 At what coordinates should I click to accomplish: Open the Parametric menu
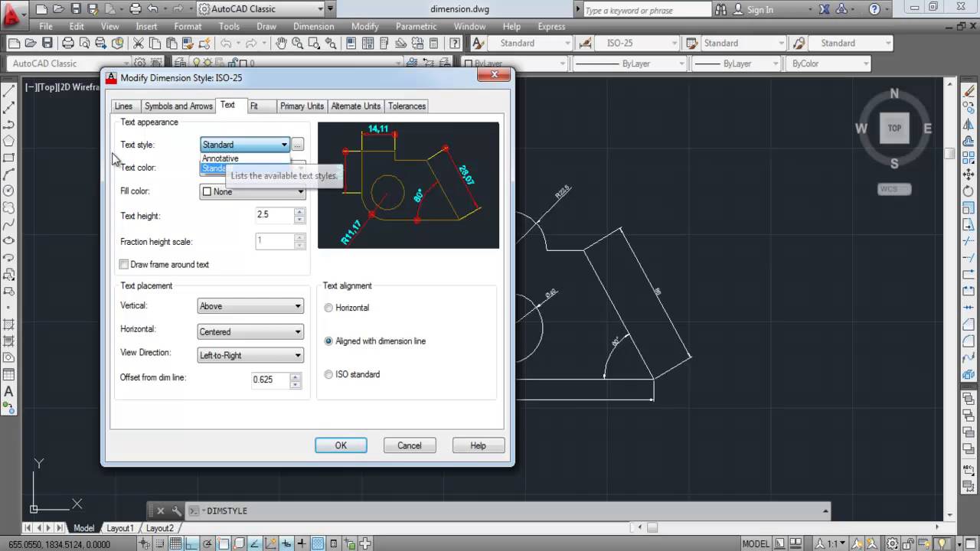(416, 26)
